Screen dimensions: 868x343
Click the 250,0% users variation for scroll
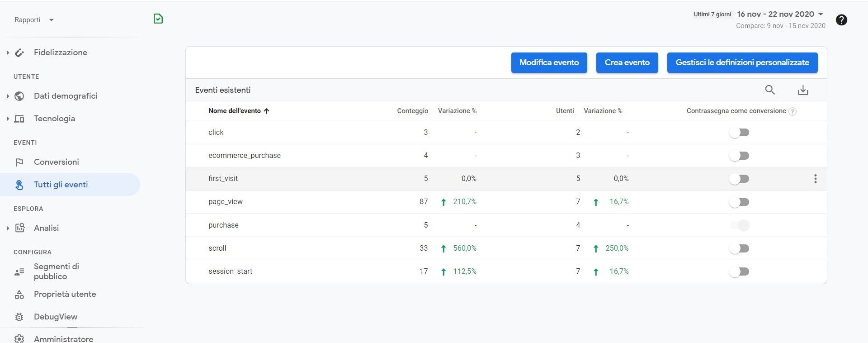point(617,248)
